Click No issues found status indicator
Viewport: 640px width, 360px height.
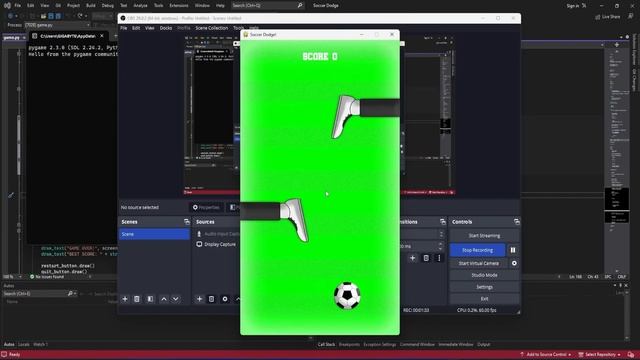tap(47, 277)
